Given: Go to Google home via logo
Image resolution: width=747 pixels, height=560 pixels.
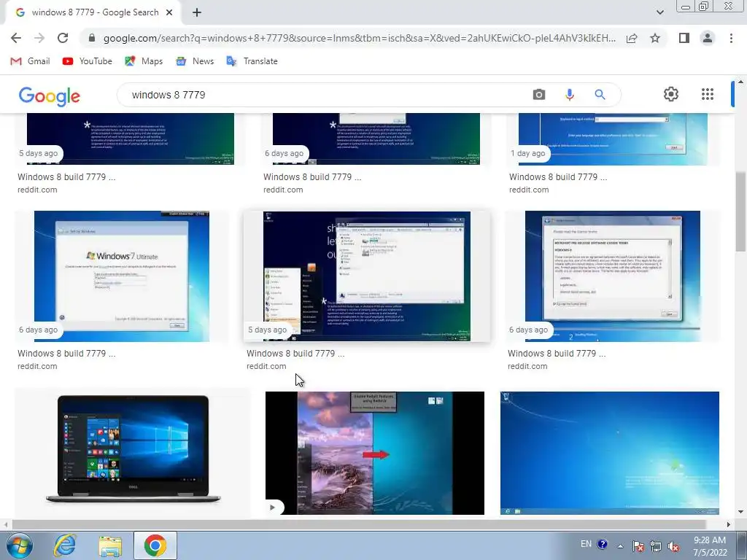Looking at the screenshot, I should click(50, 96).
